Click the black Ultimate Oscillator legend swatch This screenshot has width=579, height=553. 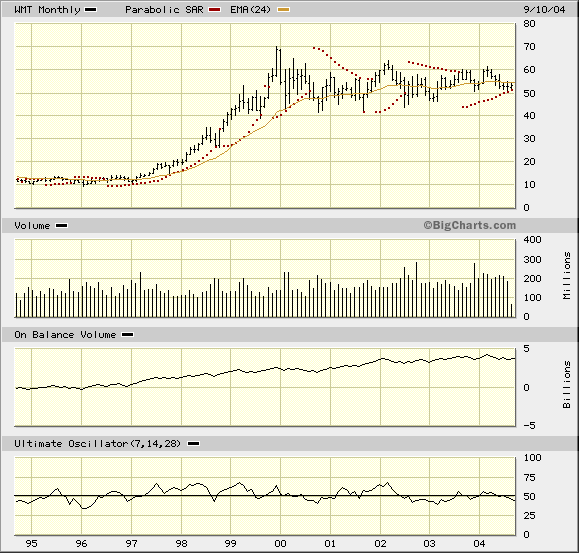[x=193, y=444]
